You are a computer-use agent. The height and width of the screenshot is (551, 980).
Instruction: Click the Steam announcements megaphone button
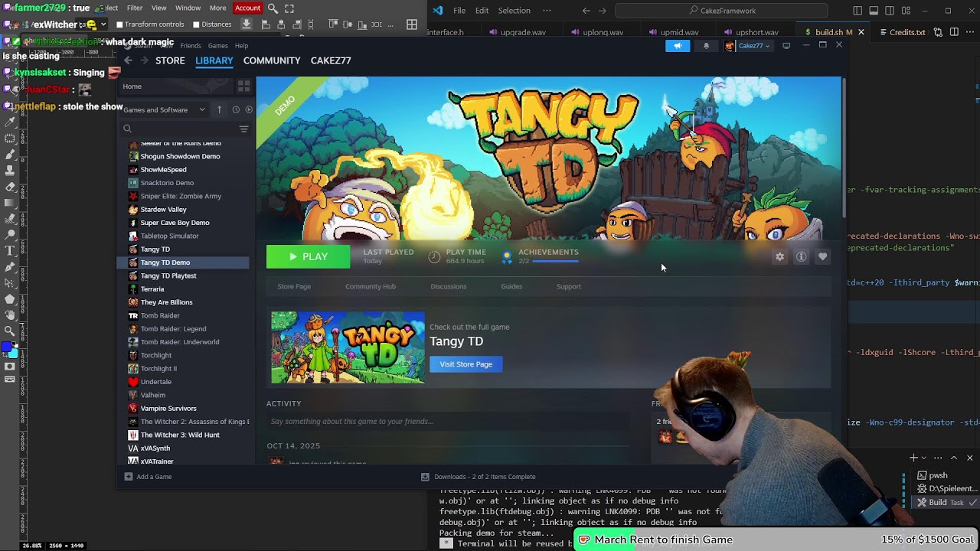click(678, 46)
